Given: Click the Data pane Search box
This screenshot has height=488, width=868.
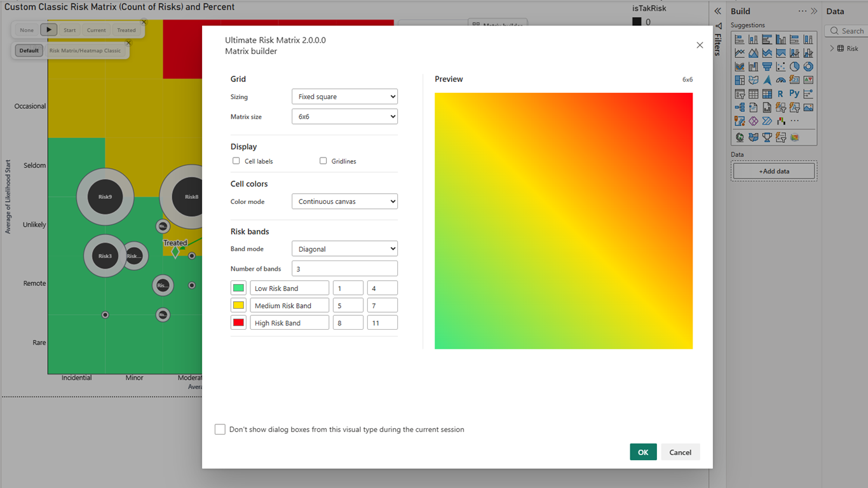Looking at the screenshot, I should [x=846, y=30].
